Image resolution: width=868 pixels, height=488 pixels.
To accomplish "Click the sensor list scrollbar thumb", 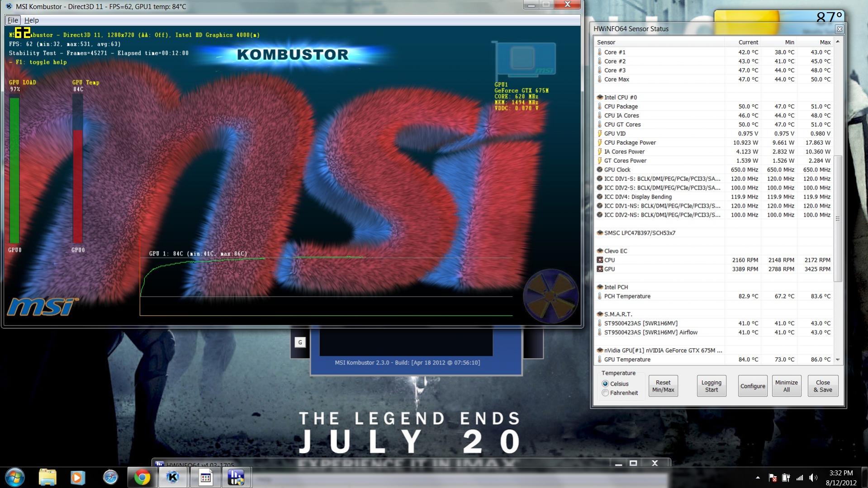I will (838, 218).
